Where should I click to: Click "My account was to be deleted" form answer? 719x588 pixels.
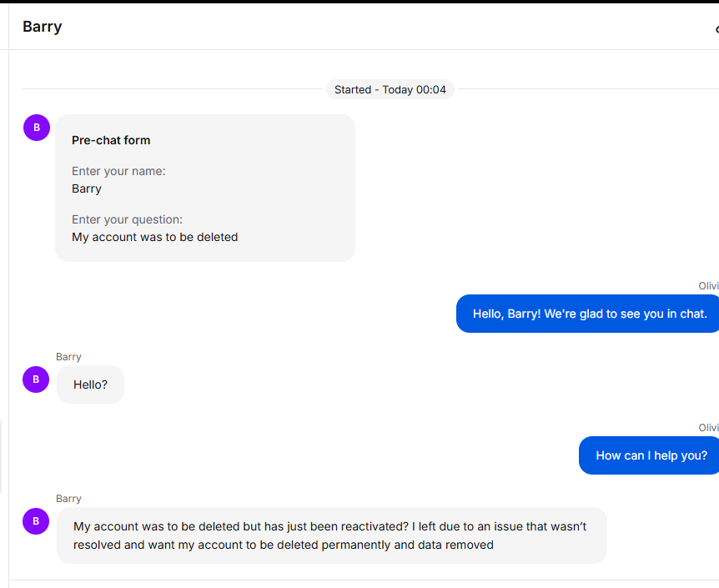tap(155, 237)
